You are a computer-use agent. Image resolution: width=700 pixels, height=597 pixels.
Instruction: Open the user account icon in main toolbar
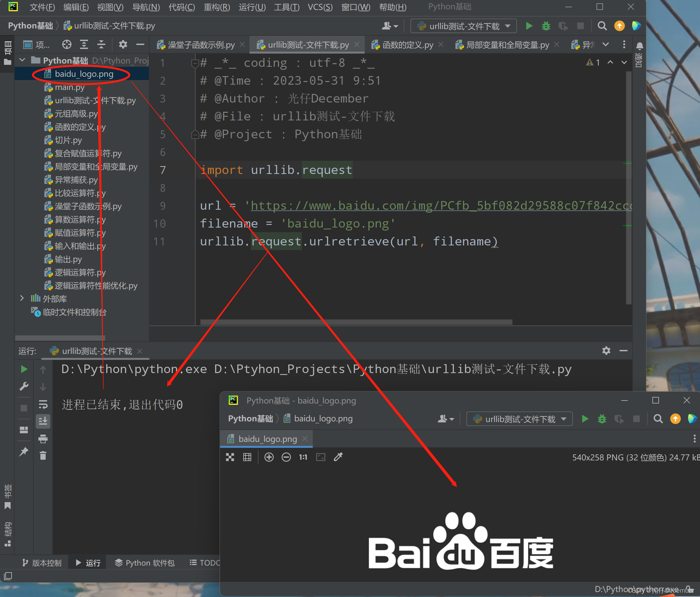390,26
